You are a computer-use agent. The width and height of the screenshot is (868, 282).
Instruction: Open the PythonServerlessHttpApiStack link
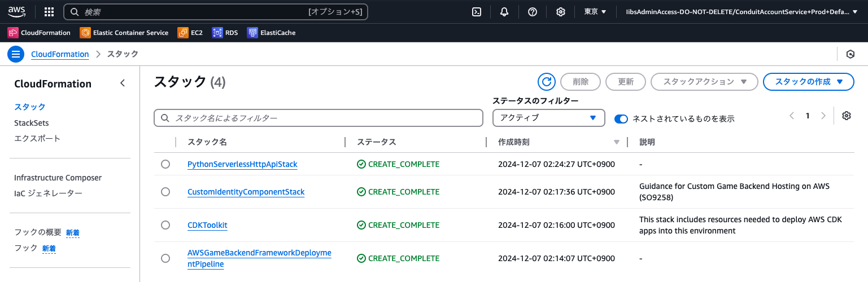tap(242, 164)
